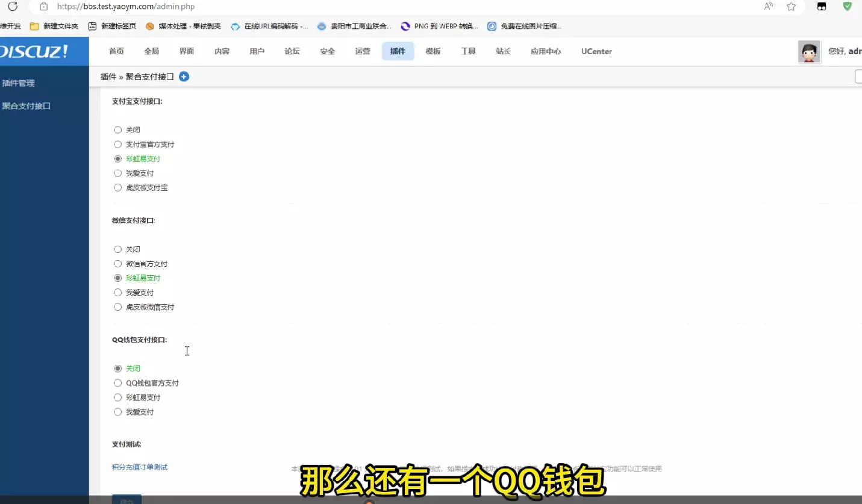Select 彩虹易支付 under QQ钱包支付接口

(x=118, y=397)
